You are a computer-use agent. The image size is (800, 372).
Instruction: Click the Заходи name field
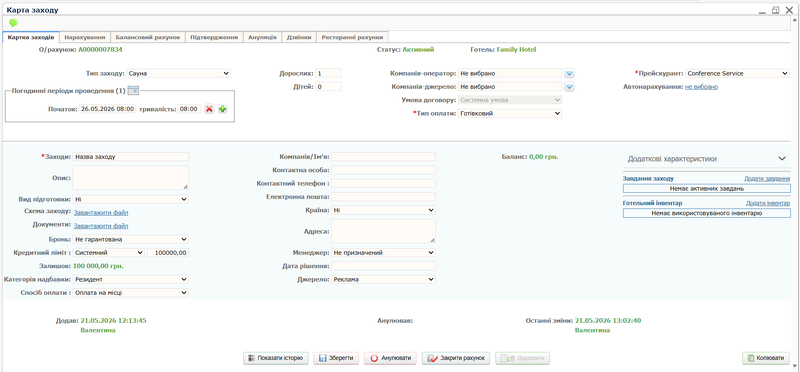click(131, 157)
